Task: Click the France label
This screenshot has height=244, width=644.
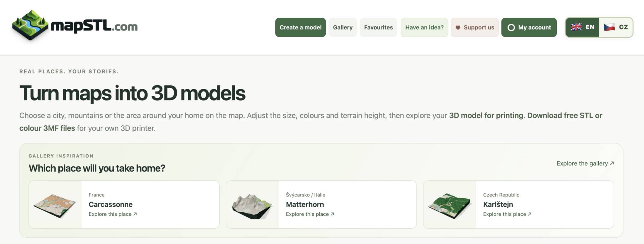Action: pyautogui.click(x=97, y=195)
